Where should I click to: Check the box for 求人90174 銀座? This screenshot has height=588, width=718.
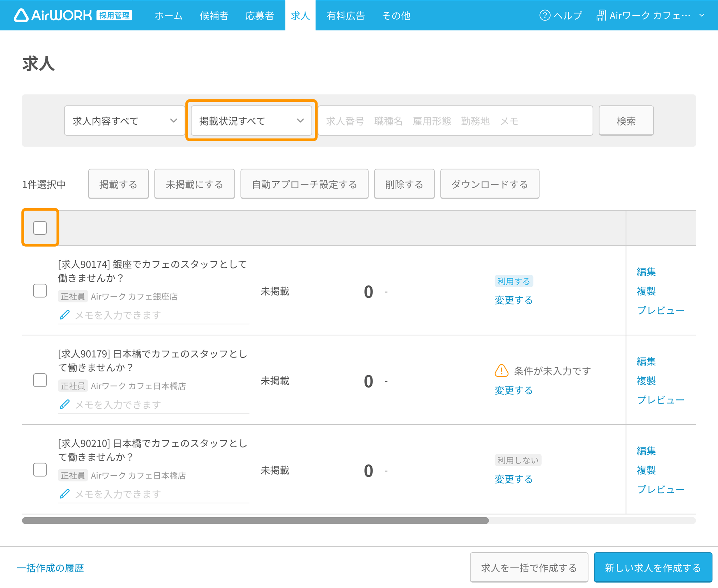coord(40,291)
